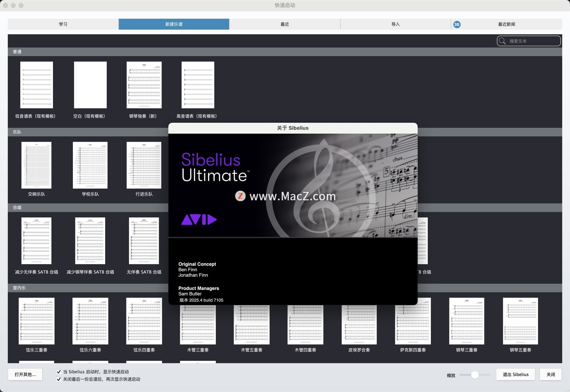Select the 钢琴三重奏 template

pos(467,321)
